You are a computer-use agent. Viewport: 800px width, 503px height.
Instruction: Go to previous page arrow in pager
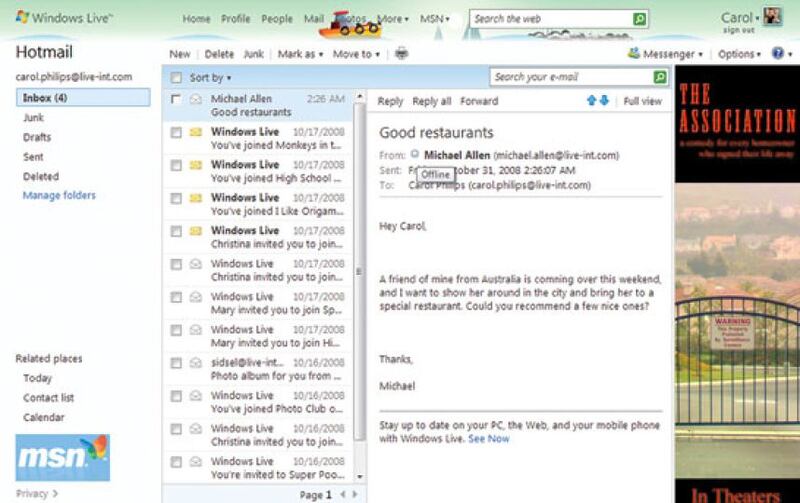pyautogui.click(x=343, y=494)
